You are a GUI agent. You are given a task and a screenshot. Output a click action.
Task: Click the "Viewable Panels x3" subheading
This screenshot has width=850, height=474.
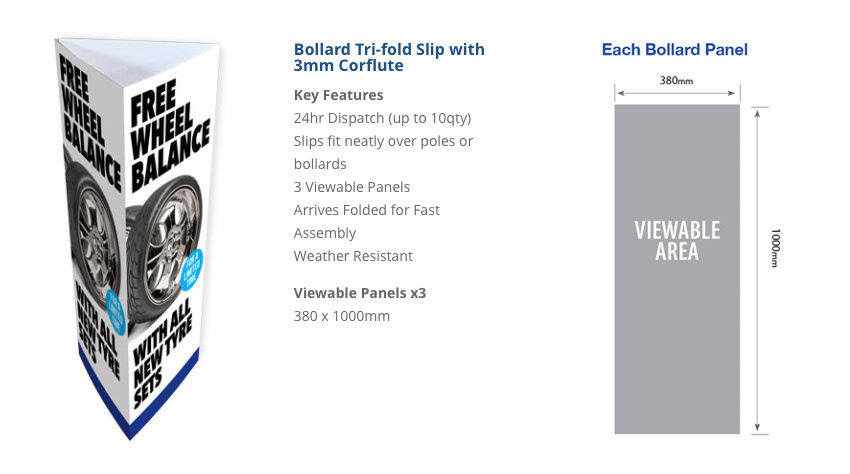pyautogui.click(x=358, y=293)
